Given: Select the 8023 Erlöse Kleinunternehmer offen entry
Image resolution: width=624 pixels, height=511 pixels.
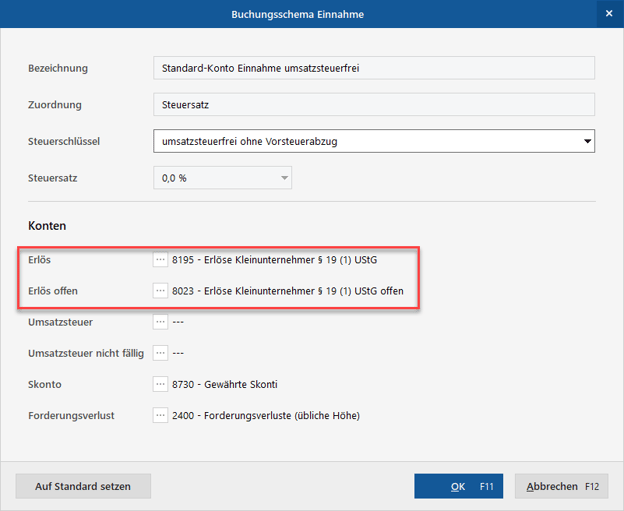Looking at the screenshot, I should point(288,291).
